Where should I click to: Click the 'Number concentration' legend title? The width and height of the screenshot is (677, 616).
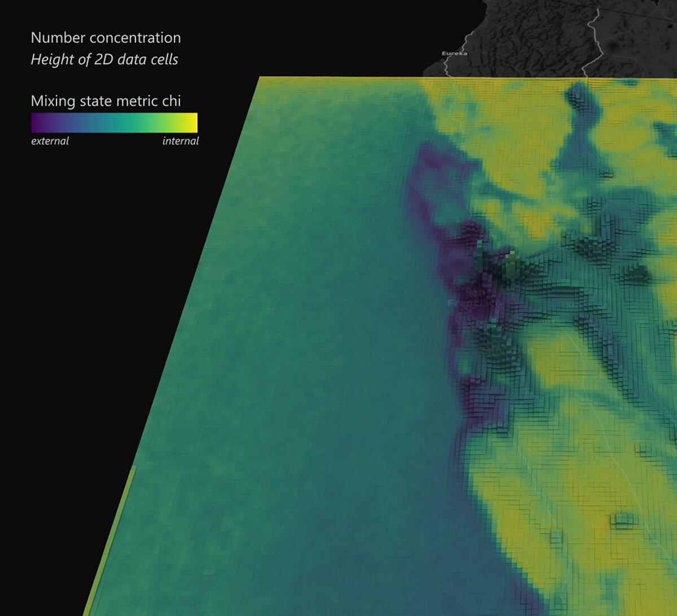[105, 38]
